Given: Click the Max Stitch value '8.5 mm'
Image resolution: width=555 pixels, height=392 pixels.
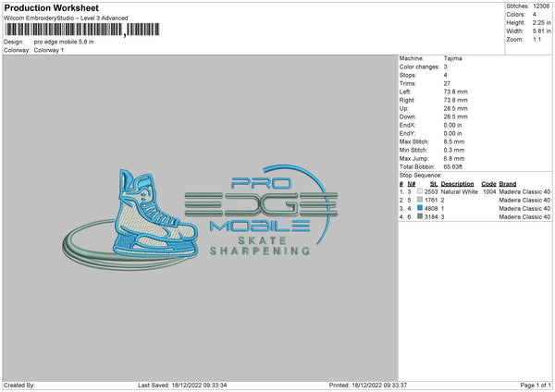Looking at the screenshot, I should pyautogui.click(x=454, y=141).
